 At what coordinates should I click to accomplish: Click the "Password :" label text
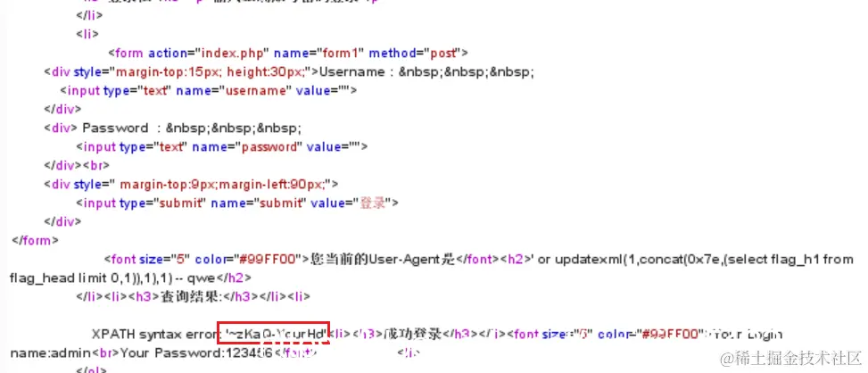pos(120,128)
